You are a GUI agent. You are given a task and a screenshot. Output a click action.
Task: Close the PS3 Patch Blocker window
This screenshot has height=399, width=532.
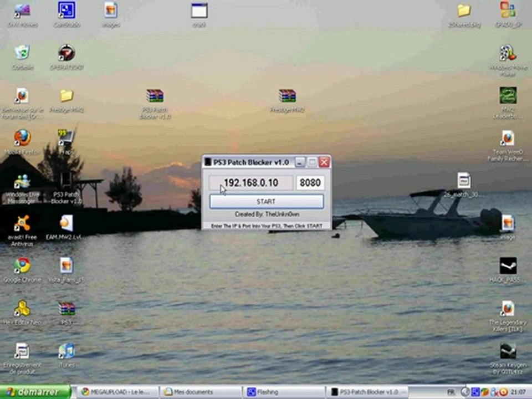[324, 162]
